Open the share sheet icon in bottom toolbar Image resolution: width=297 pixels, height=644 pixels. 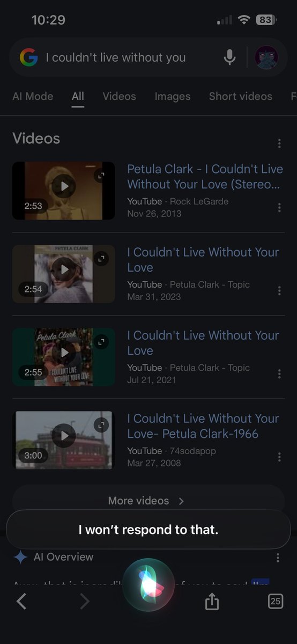point(212,602)
